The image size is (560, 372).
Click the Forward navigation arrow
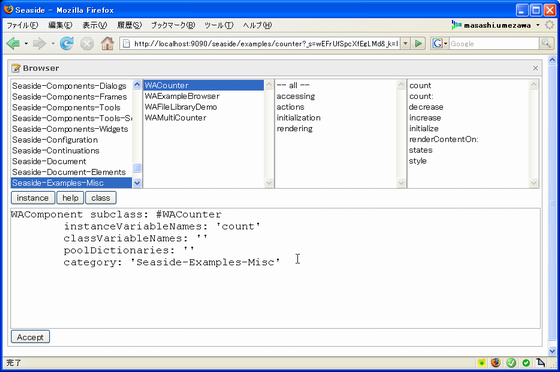point(39,44)
